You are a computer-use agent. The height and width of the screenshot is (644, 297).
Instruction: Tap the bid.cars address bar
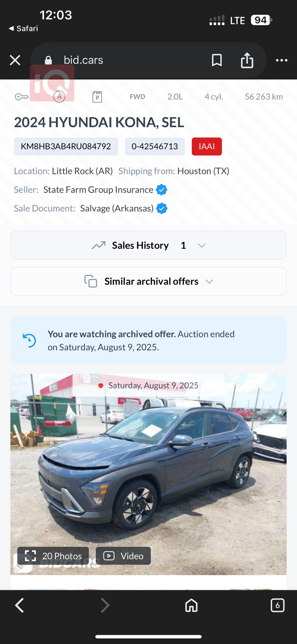119,60
